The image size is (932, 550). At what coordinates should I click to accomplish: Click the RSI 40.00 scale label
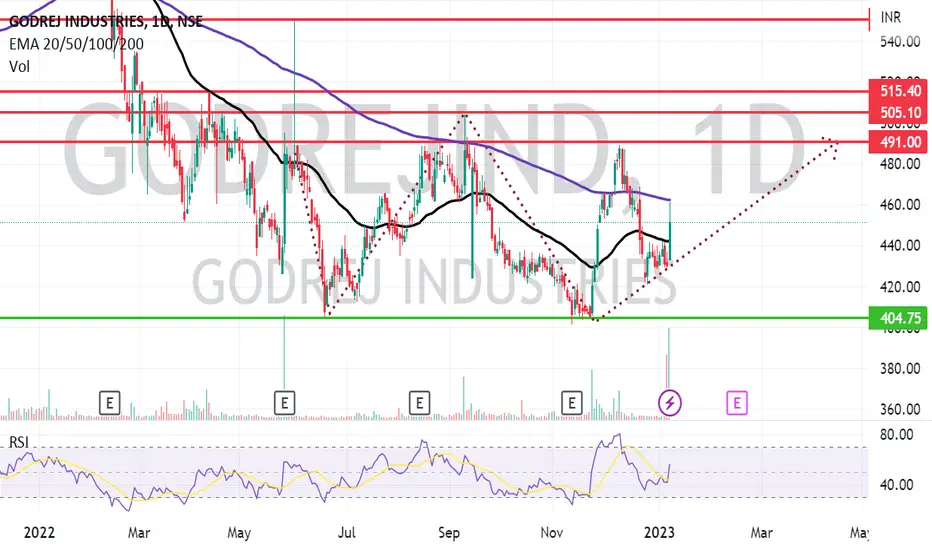(896, 485)
